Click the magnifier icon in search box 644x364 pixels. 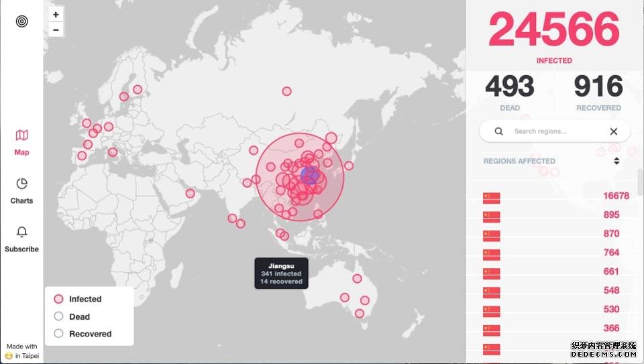498,131
